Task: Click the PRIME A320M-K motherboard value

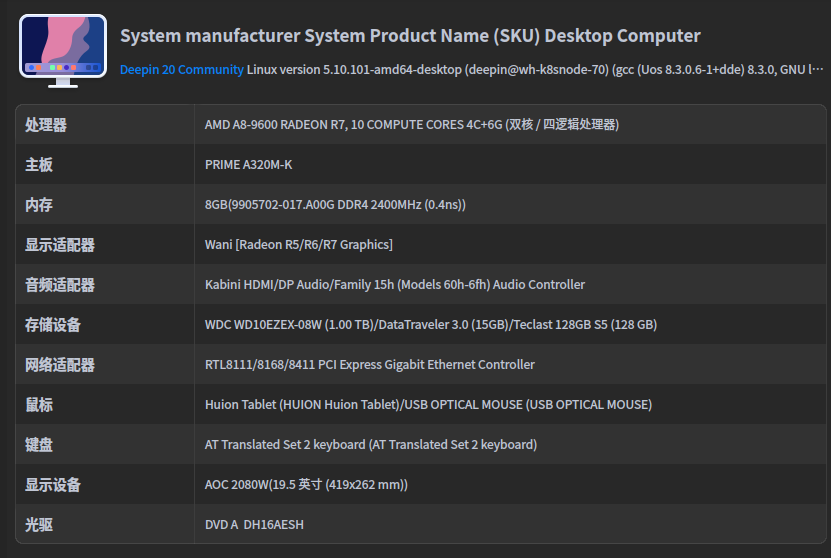Action: tap(248, 165)
